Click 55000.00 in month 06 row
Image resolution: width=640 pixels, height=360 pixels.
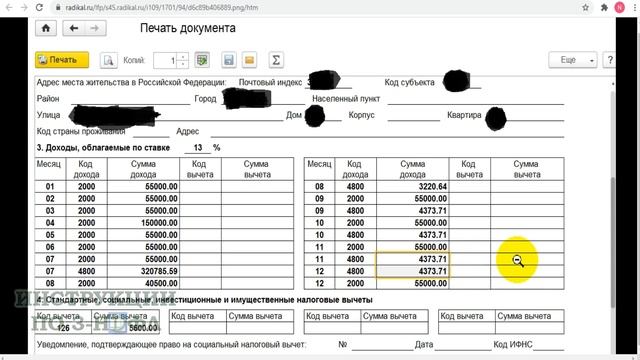[143, 247]
